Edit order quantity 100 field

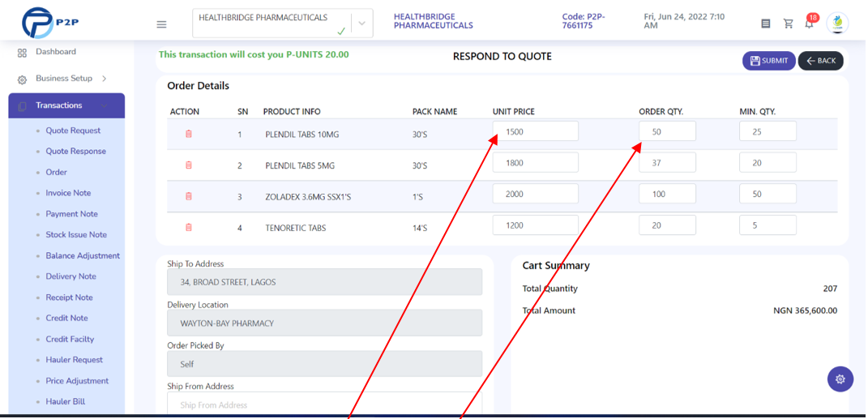click(667, 193)
